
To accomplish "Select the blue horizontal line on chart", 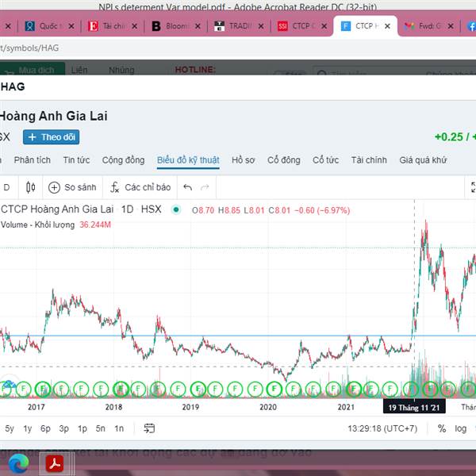I will [x=238, y=336].
